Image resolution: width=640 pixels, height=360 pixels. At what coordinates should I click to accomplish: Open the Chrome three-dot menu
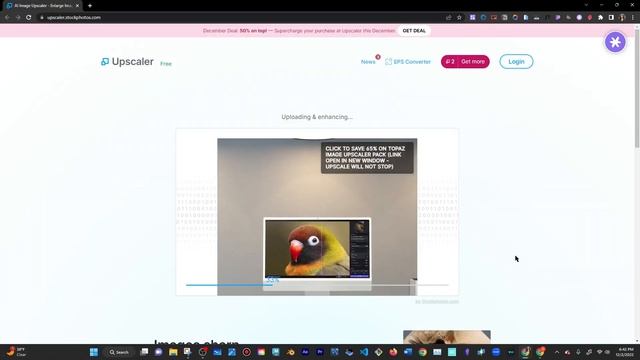[633, 18]
